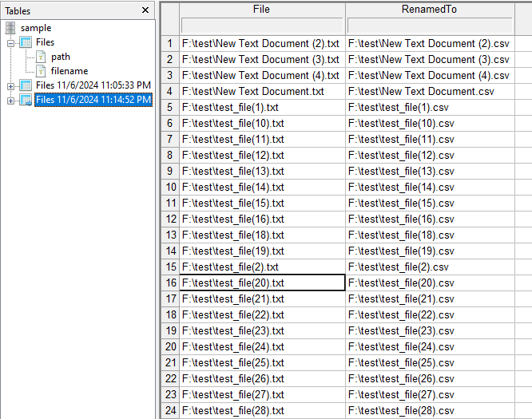Close the Tables panel

click(145, 10)
